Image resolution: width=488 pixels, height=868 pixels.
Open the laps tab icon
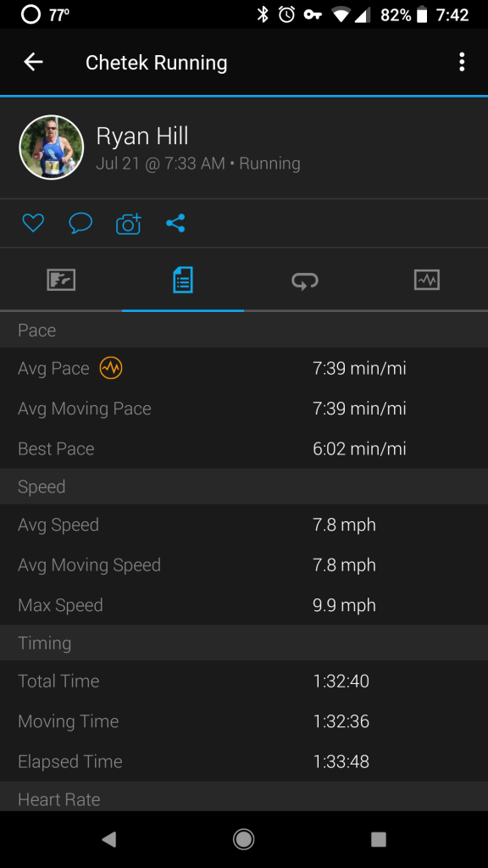[x=305, y=281]
